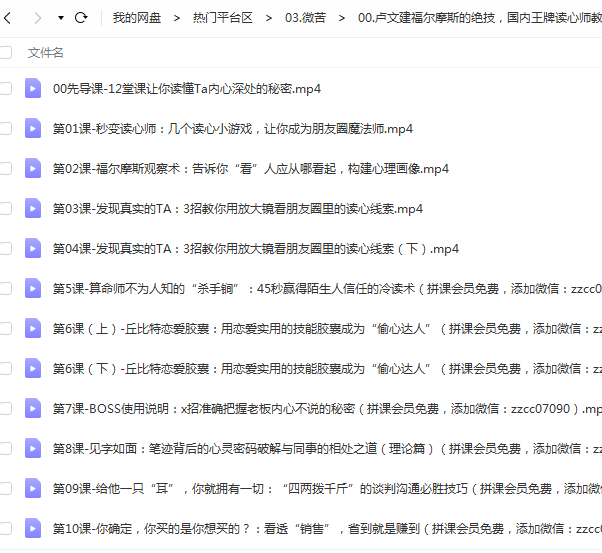
Task: Select file 第02课-福尔摩斯观察术
Action: tap(251, 169)
